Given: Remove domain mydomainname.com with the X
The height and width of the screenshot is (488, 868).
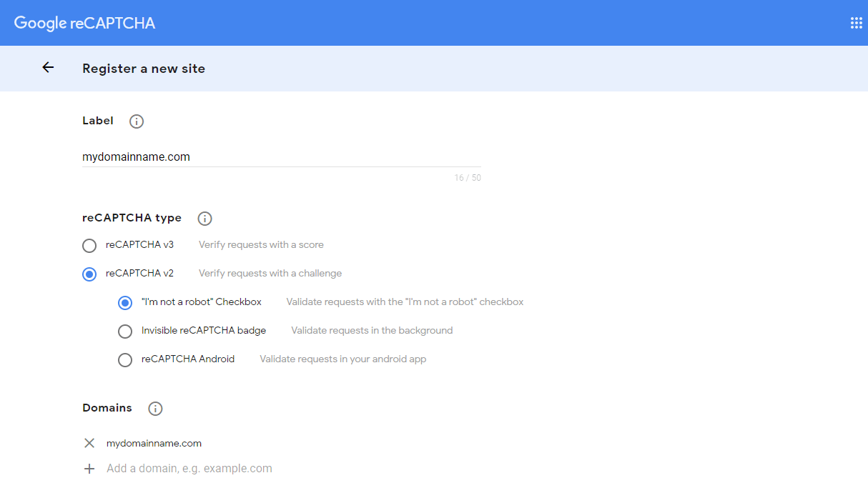Looking at the screenshot, I should pyautogui.click(x=89, y=443).
